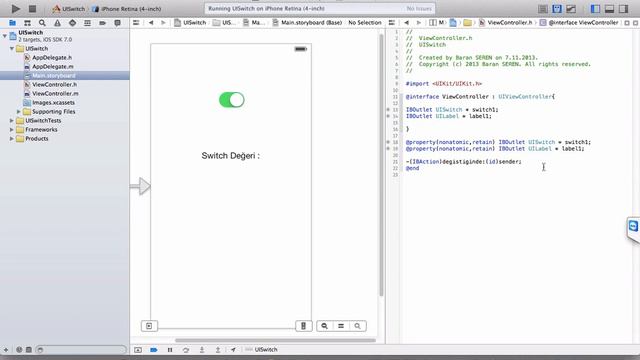Image resolution: width=640 pixels, height=360 pixels.
Task: Toggle the iPhone form factor height button
Action: click(303, 326)
